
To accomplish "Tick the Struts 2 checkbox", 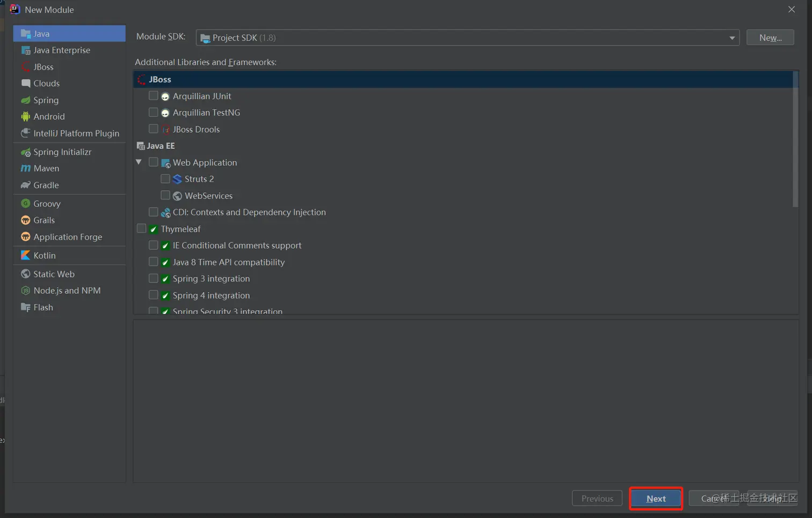I will point(165,178).
